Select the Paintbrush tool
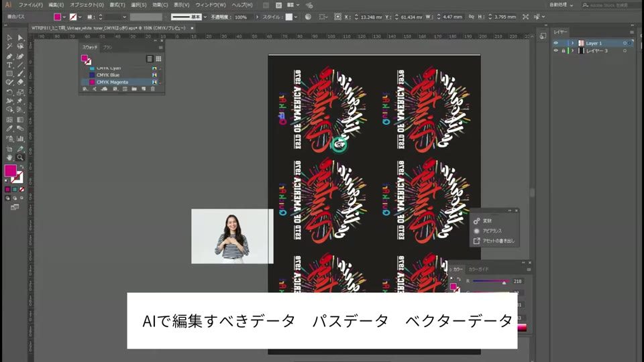644x362 pixels. (20, 74)
